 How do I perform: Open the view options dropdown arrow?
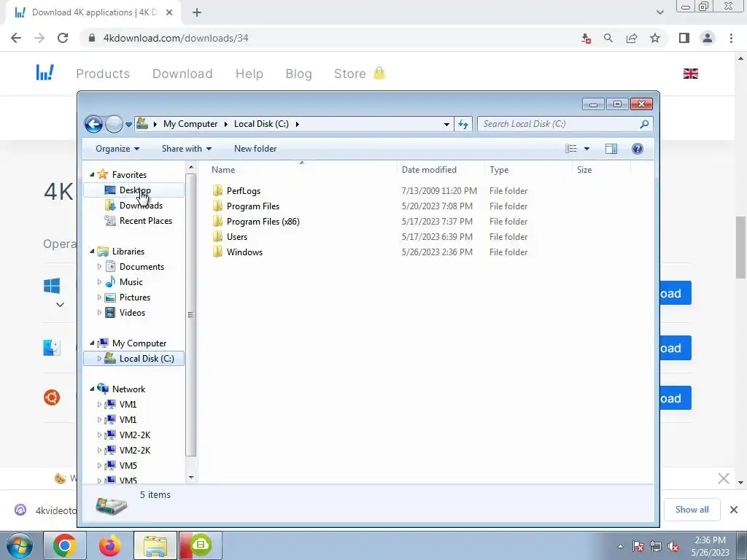coord(587,149)
